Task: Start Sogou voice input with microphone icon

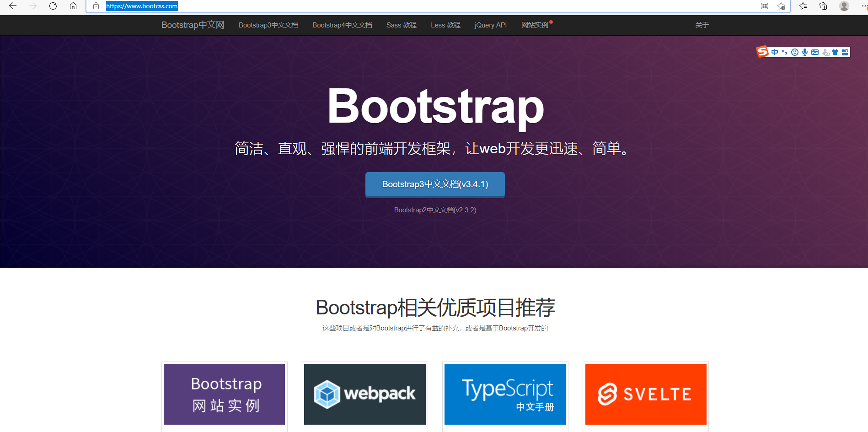Action: click(x=804, y=52)
